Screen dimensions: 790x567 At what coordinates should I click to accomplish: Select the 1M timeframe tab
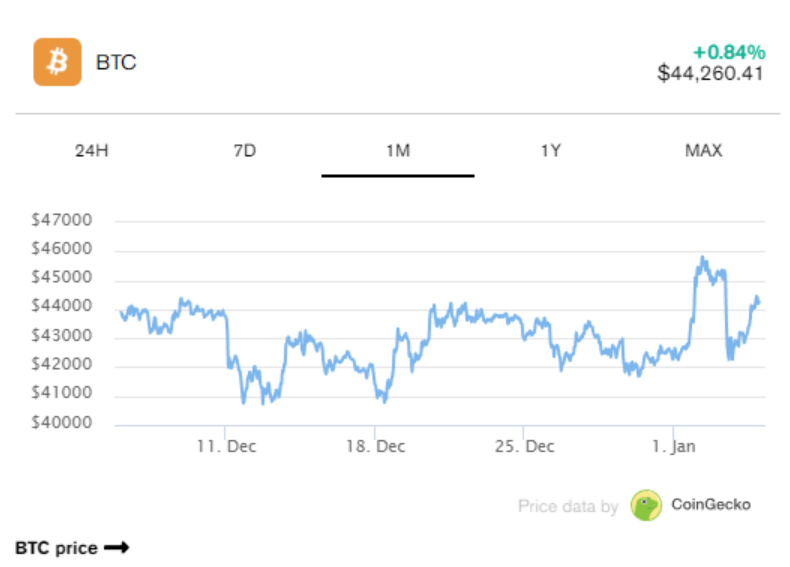click(x=397, y=151)
